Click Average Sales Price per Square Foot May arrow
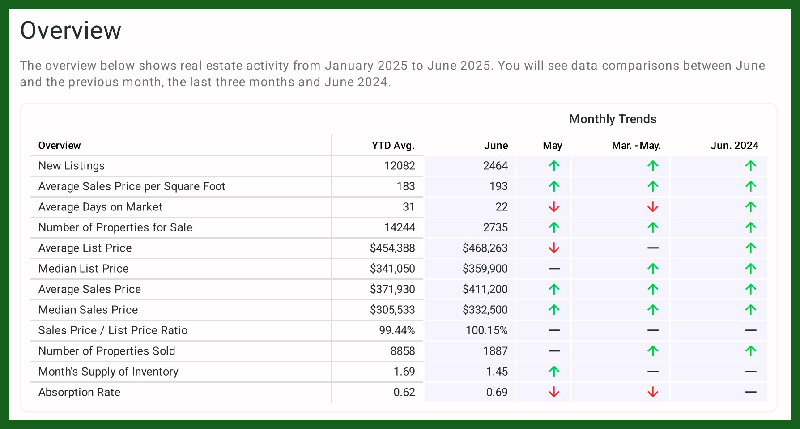The image size is (800, 429). (x=553, y=186)
